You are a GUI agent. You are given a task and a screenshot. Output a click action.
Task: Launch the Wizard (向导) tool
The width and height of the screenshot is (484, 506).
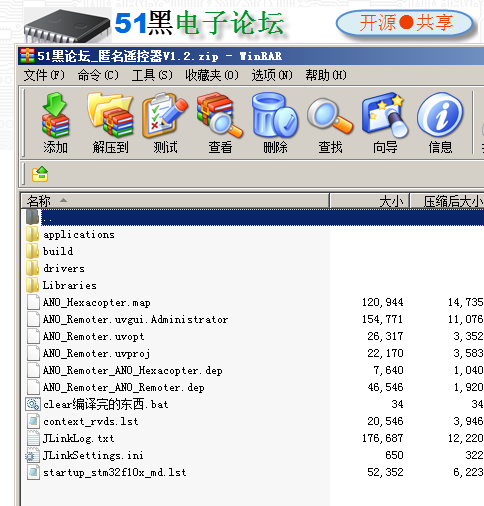(x=385, y=115)
